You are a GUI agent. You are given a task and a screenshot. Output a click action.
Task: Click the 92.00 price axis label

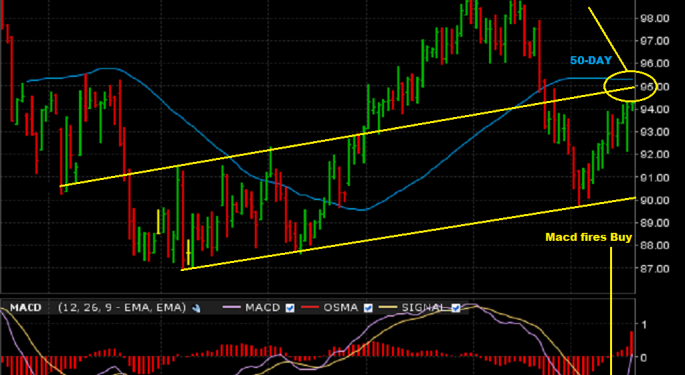(x=654, y=155)
